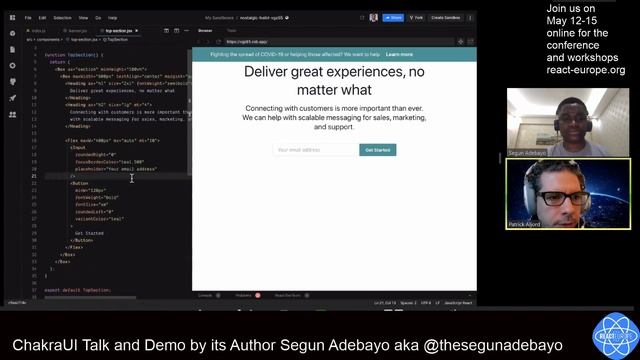Click the Create Sandbox button
Image resolution: width=640 pixels, height=360 pixels.
click(445, 18)
